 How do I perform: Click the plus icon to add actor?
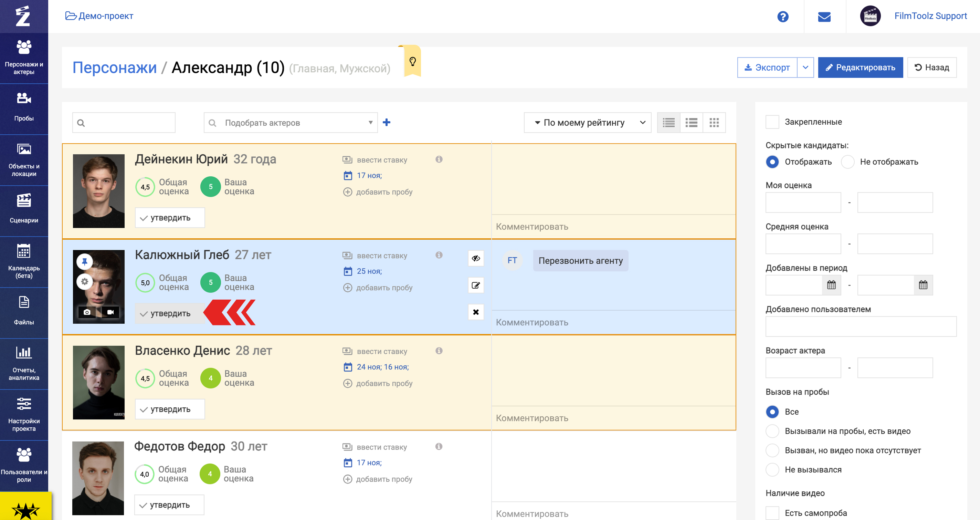(387, 122)
